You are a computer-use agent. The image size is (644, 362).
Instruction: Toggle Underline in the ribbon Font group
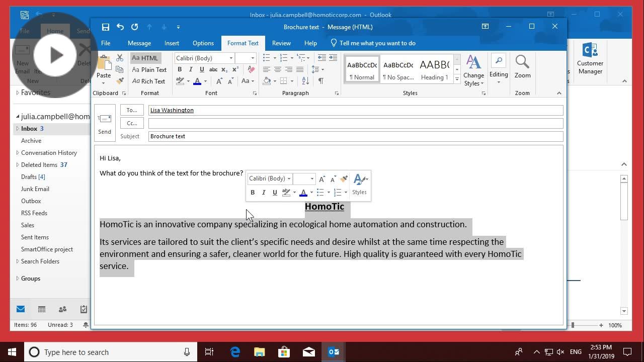(202, 69)
